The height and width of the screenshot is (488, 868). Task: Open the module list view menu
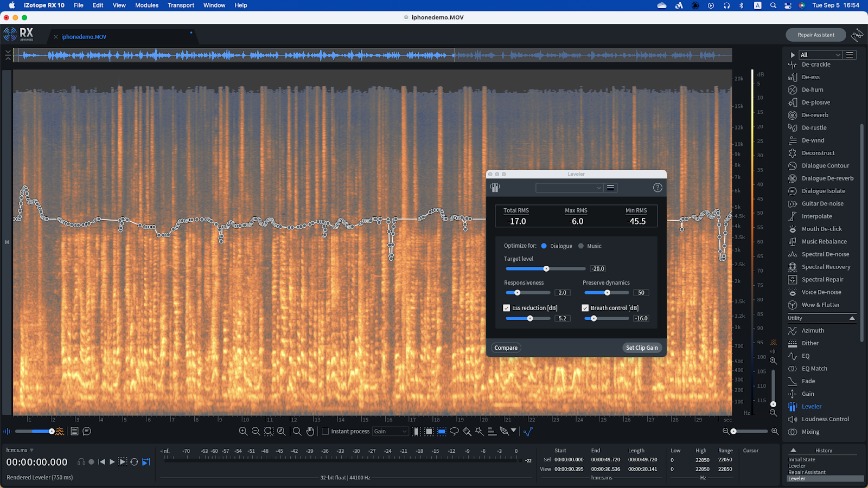(850, 55)
